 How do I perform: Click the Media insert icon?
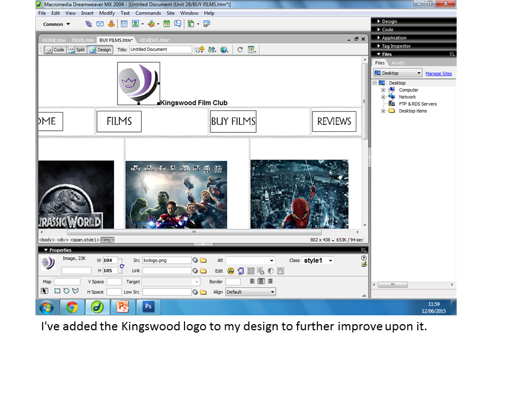(151, 24)
